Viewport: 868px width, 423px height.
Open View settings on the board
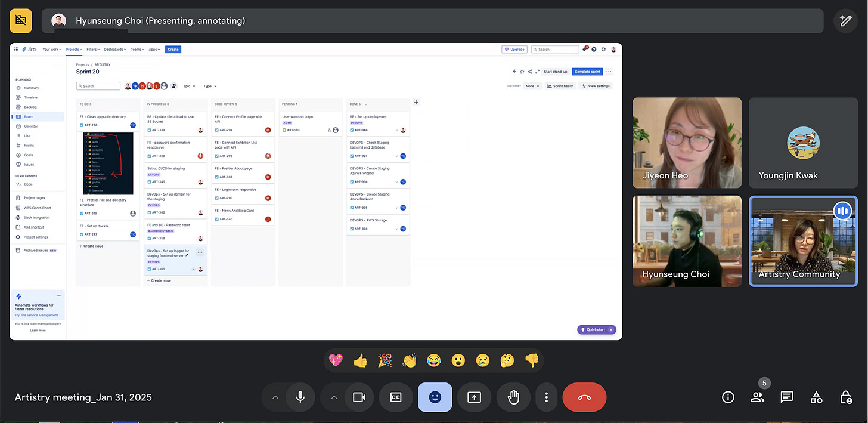coord(596,86)
